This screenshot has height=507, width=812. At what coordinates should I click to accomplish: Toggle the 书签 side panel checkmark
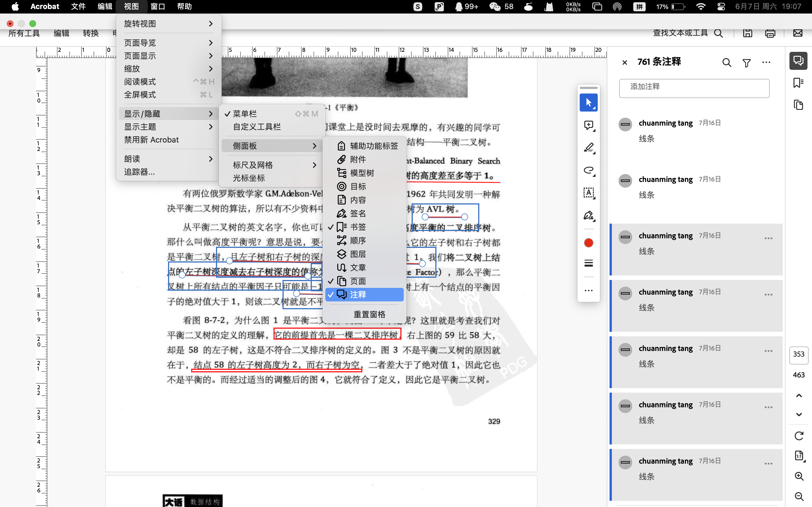coord(358,227)
